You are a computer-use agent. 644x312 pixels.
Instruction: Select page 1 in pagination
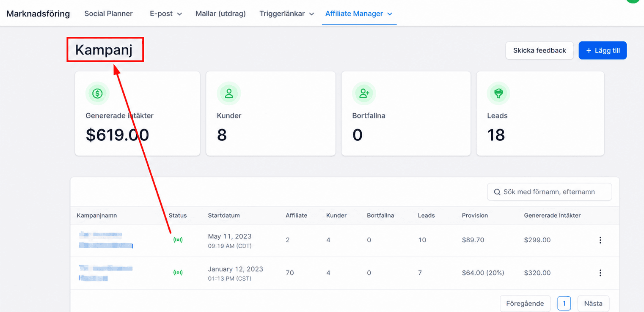pyautogui.click(x=564, y=304)
